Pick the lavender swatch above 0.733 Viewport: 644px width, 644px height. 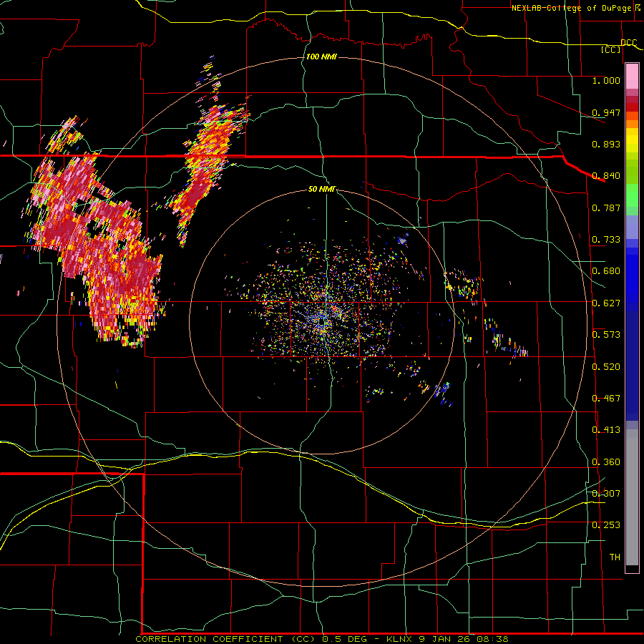[x=632, y=227]
